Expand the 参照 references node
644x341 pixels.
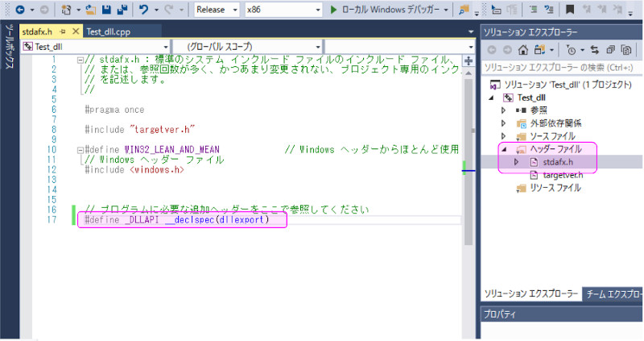tap(504, 110)
